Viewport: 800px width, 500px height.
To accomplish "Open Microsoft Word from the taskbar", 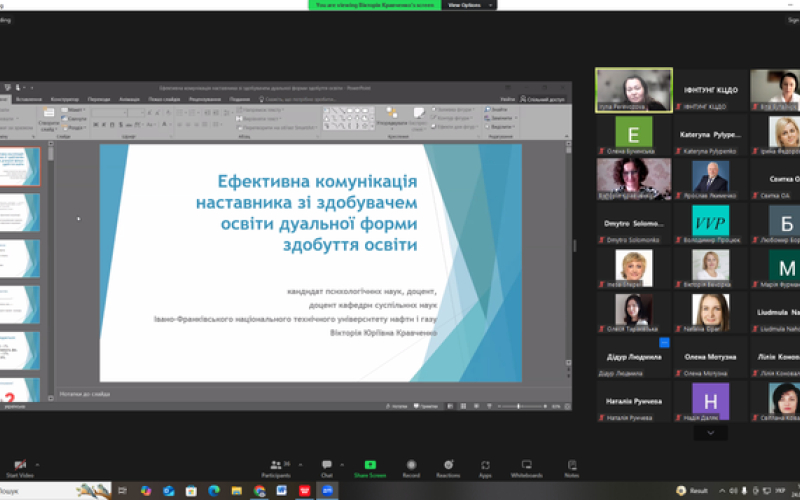I will coord(282,491).
